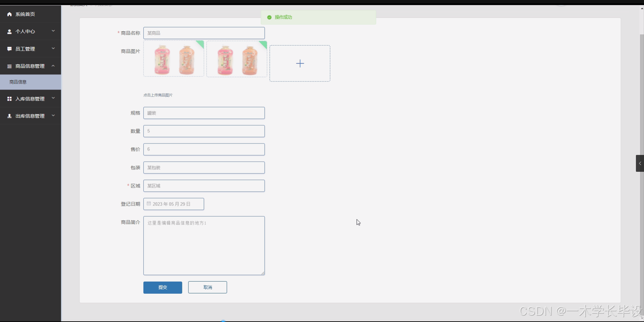Click inside the 商品简介 text area
Screen dimensions: 644x322
[204, 246]
